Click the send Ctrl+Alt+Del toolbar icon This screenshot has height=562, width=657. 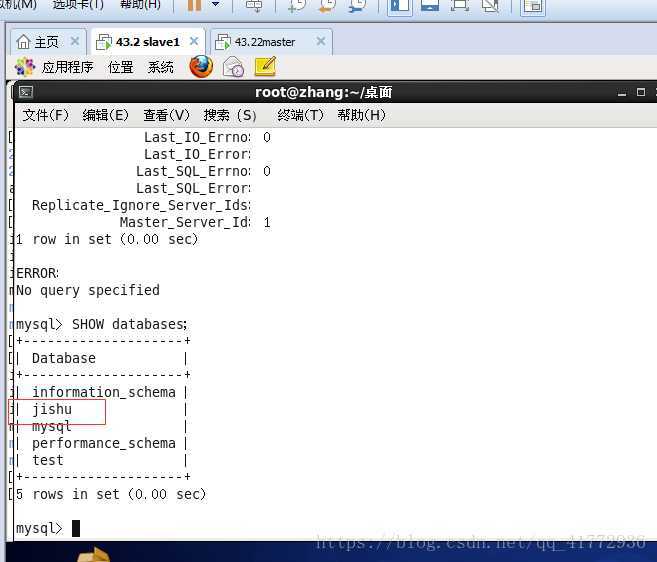[x=254, y=5]
